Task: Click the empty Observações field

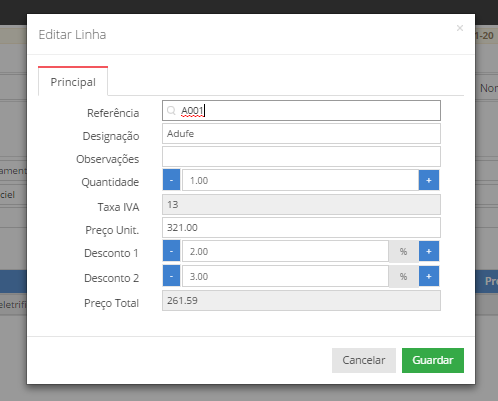Action: pyautogui.click(x=301, y=157)
